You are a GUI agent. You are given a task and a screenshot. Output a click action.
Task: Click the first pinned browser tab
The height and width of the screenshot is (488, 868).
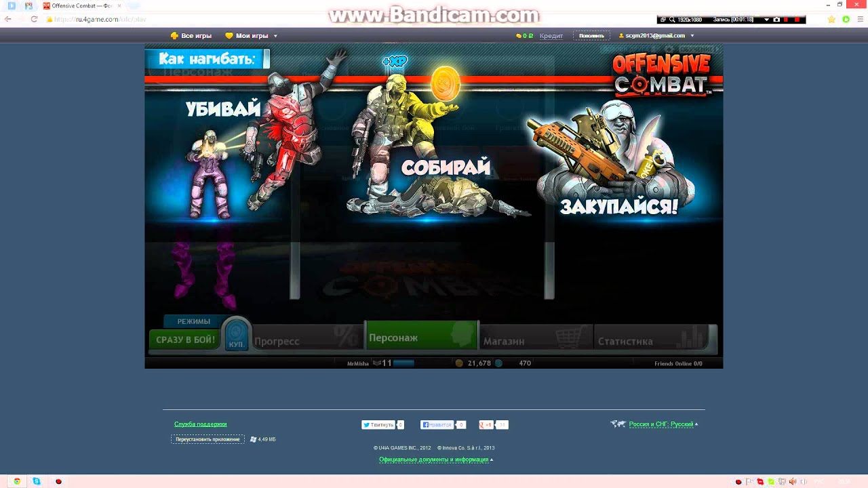[11, 5]
